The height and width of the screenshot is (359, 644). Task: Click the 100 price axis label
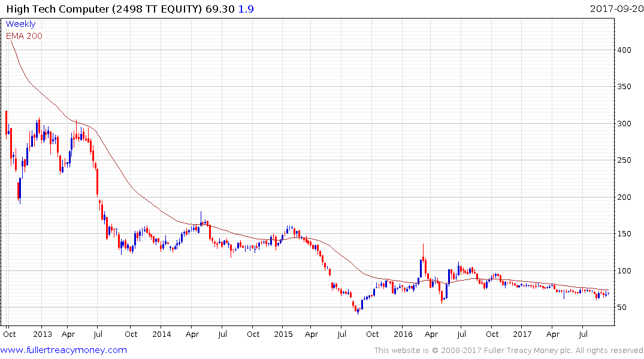pos(624,270)
